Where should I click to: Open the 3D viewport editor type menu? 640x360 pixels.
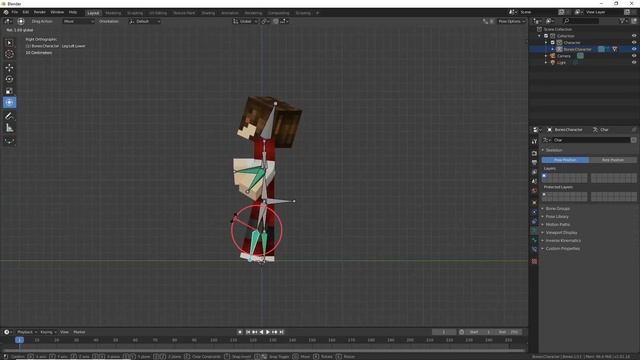point(8,21)
